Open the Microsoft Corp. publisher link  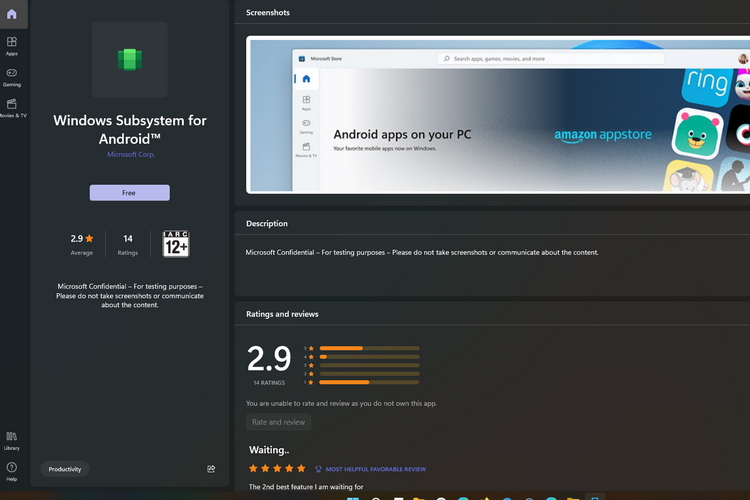click(130, 155)
